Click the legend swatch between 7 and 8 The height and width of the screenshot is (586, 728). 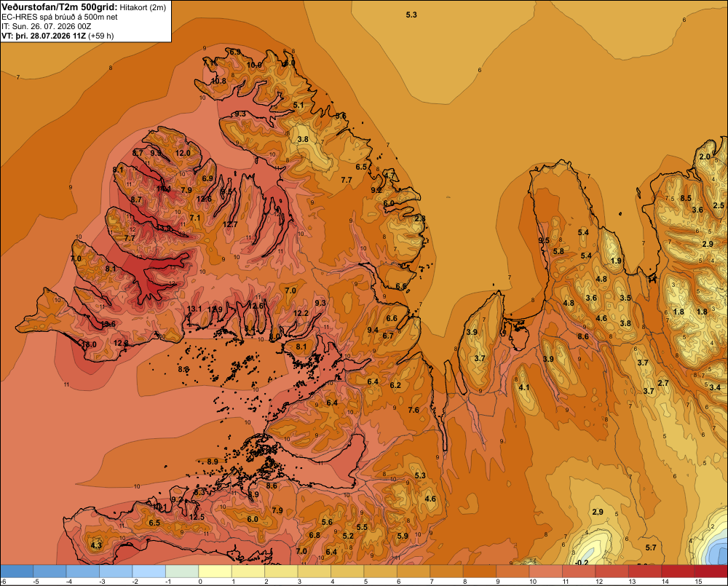pyautogui.click(x=446, y=571)
